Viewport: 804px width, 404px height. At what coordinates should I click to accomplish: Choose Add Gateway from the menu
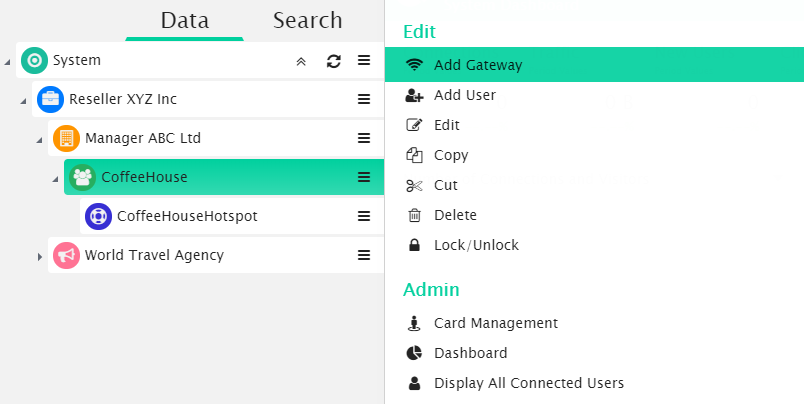tap(478, 65)
